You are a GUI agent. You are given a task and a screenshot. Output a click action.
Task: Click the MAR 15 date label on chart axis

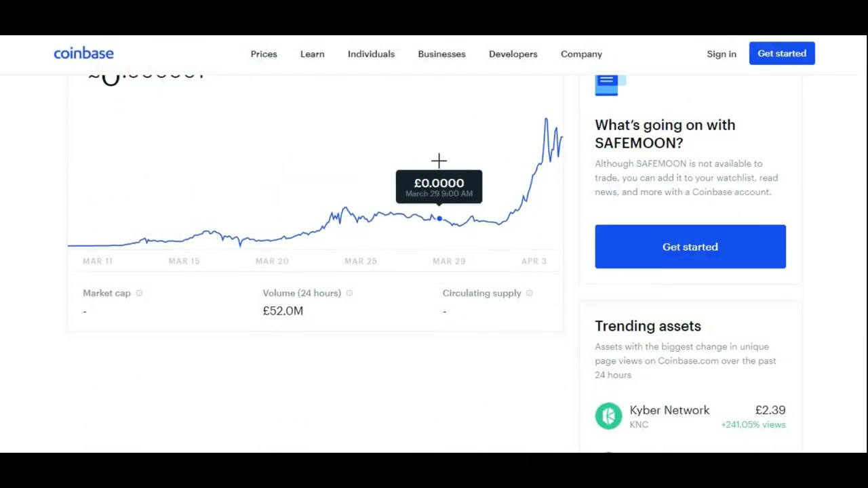tap(184, 261)
